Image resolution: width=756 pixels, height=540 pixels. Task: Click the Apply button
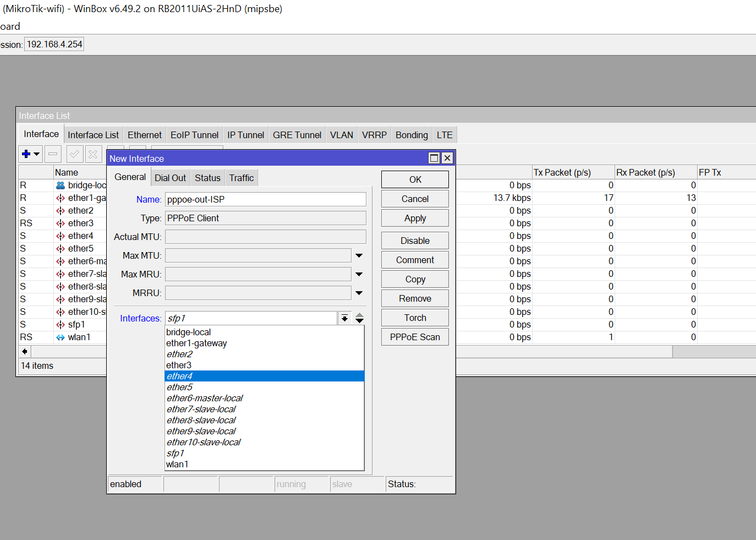tap(415, 218)
